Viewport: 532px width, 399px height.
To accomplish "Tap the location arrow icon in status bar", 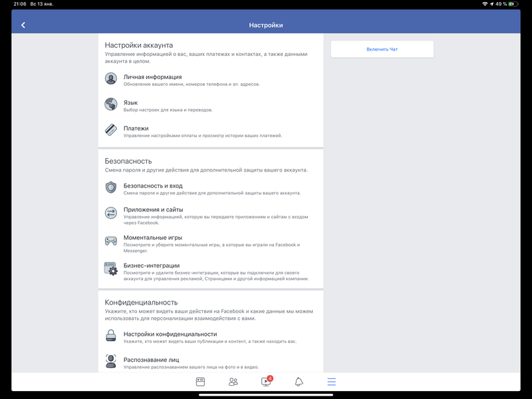I will [x=491, y=4].
